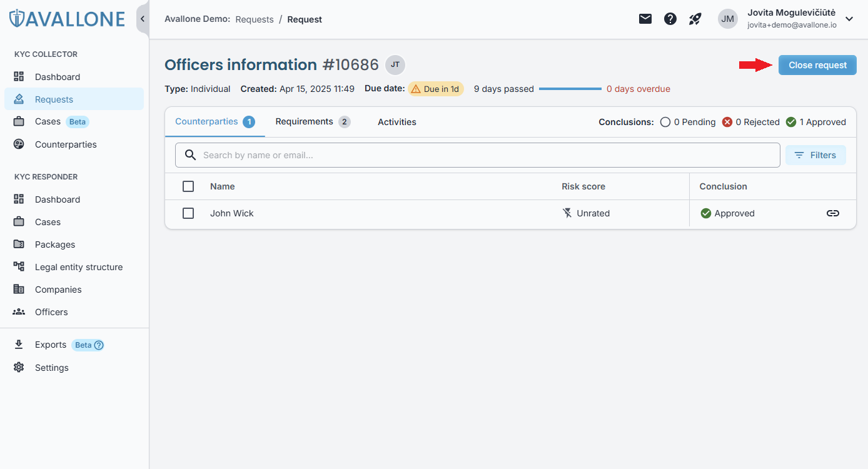Viewport: 868px width, 469px height.
Task: Click the 1 Approved conclusion indicator
Action: click(x=816, y=122)
